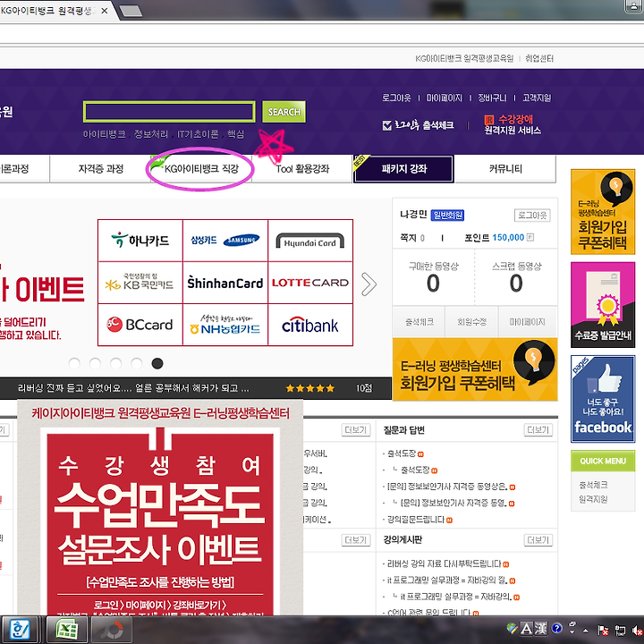This screenshot has height=644, width=644.
Task: Click the BCcard logo
Action: pyautogui.click(x=140, y=325)
